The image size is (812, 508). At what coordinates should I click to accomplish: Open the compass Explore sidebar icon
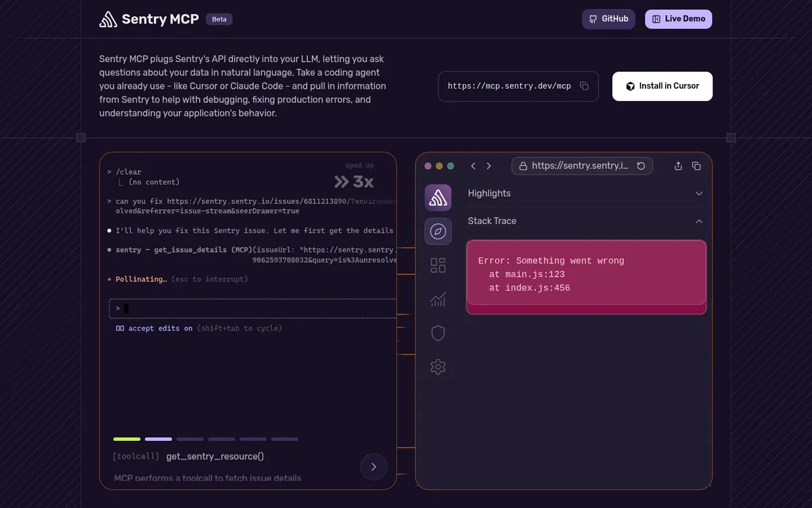point(438,232)
